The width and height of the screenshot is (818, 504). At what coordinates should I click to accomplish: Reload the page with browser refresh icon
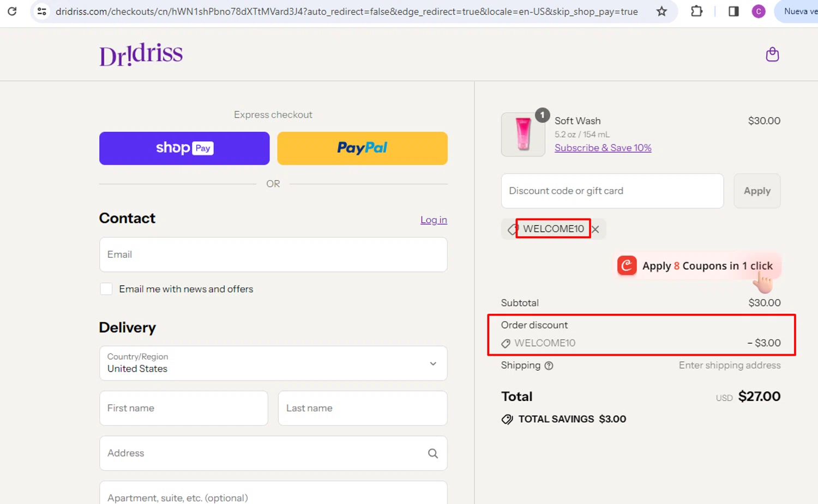coord(12,11)
